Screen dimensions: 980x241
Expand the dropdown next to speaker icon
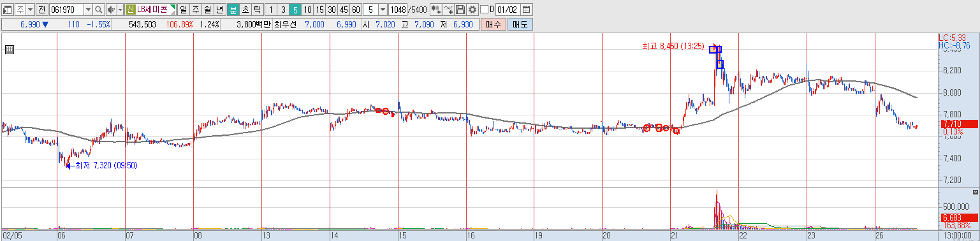tap(120, 10)
